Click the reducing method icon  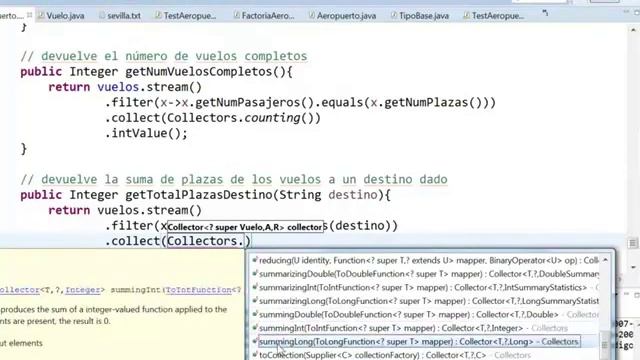[x=255, y=260]
